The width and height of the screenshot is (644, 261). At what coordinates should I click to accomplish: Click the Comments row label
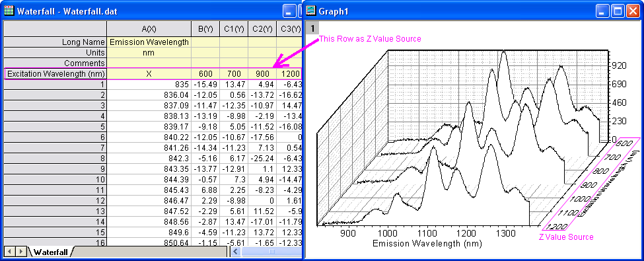click(x=55, y=63)
